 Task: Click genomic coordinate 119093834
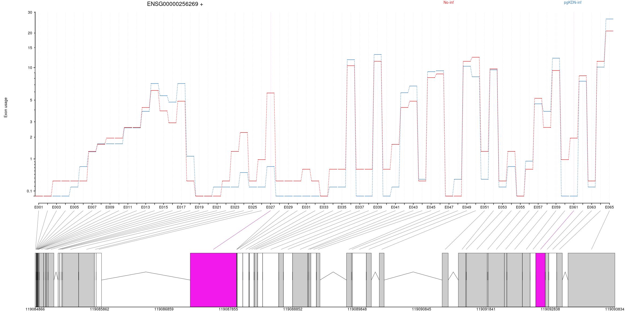(614, 309)
